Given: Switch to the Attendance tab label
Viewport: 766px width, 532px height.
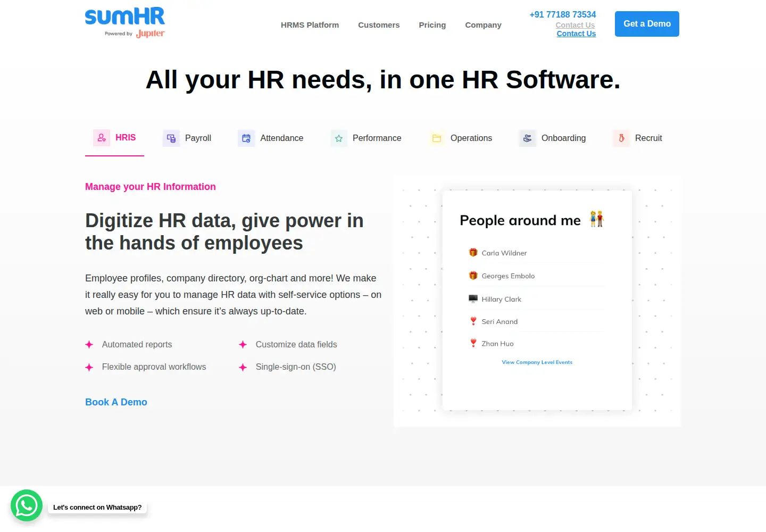Looking at the screenshot, I should coord(281,138).
